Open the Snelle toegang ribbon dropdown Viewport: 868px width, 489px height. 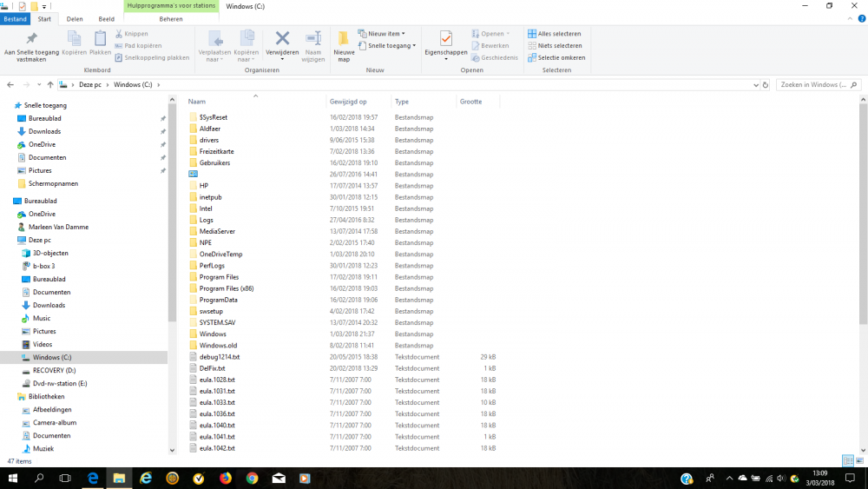(391, 45)
